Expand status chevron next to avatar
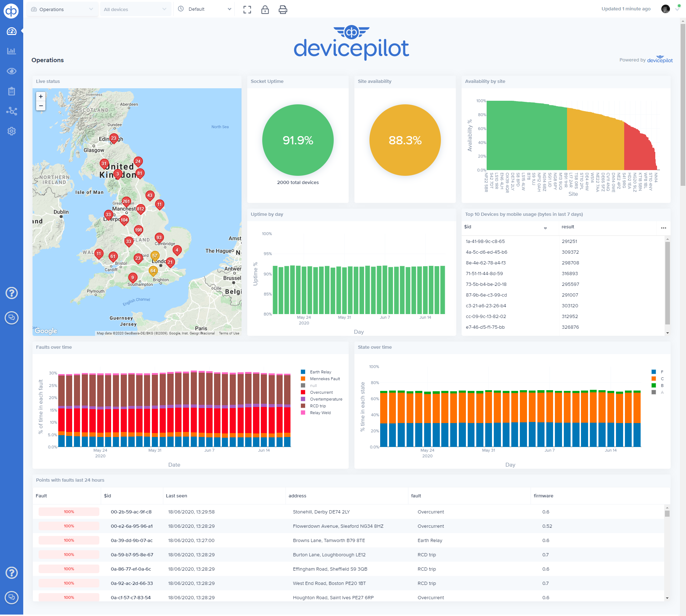 677,10
